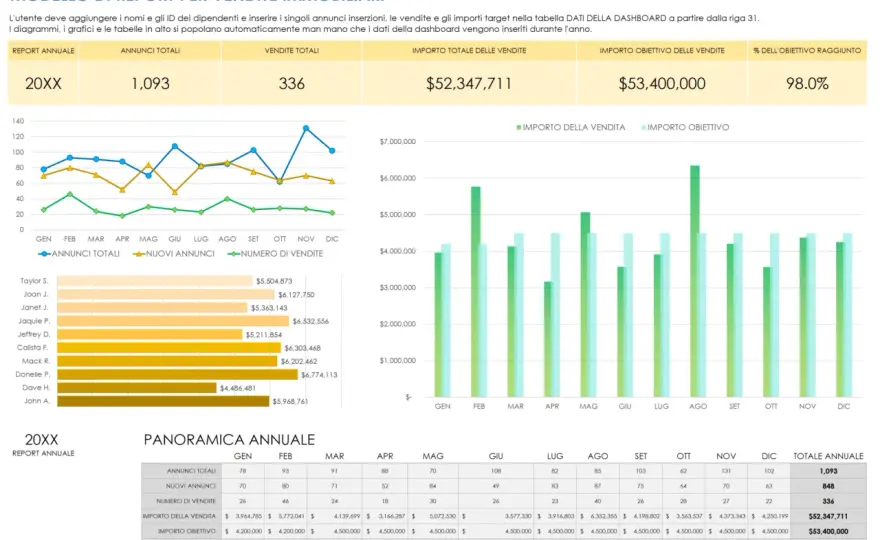Click the blue NOV peak point on line chart

[x=306, y=129]
